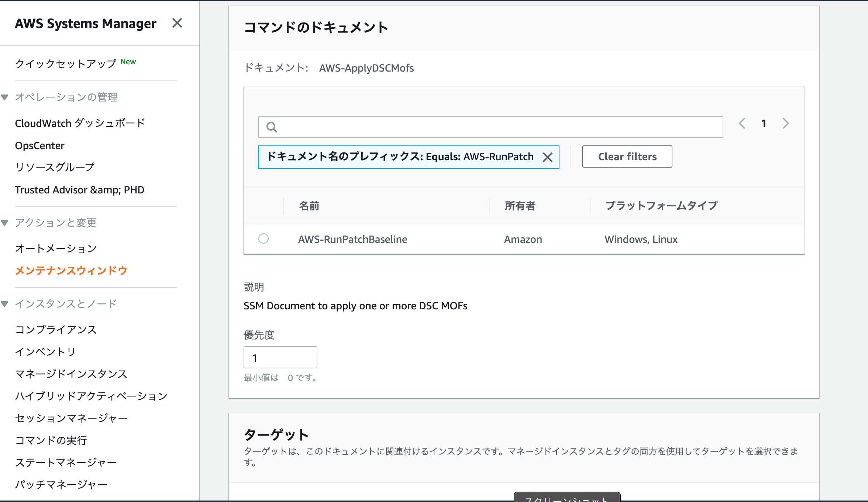Click the Amazon owner cell
The image size is (868, 502).
coord(523,239)
